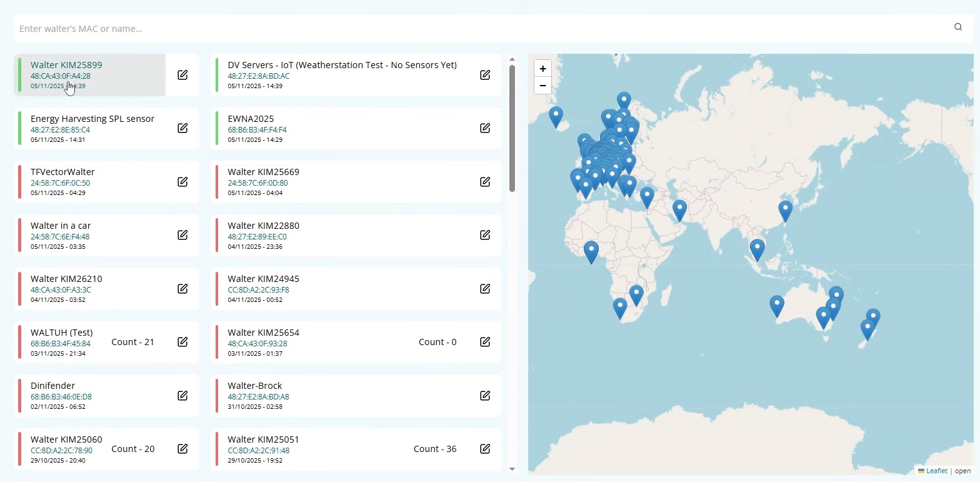Focus the MAC or name search field

tap(475, 29)
